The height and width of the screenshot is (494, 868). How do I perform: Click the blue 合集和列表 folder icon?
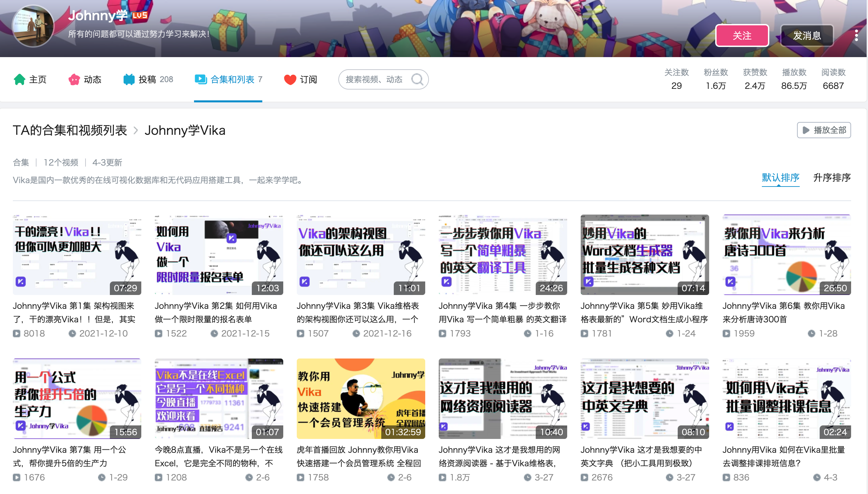201,79
